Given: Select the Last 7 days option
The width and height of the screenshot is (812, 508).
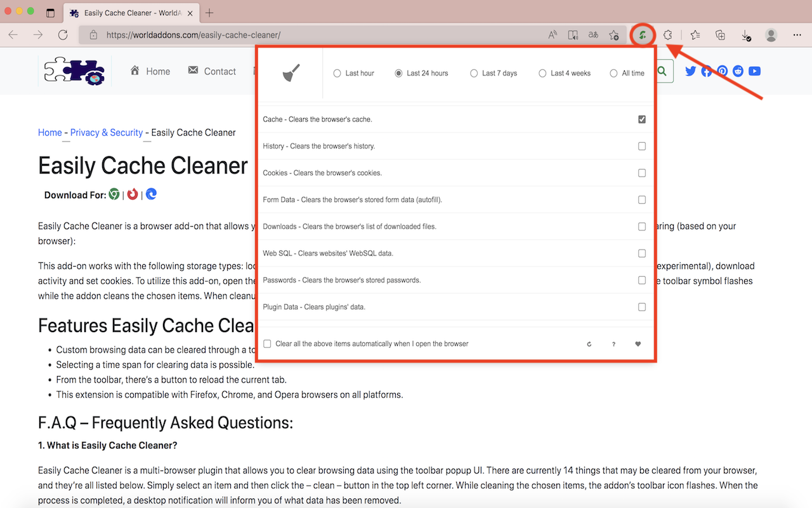Looking at the screenshot, I should pos(474,74).
